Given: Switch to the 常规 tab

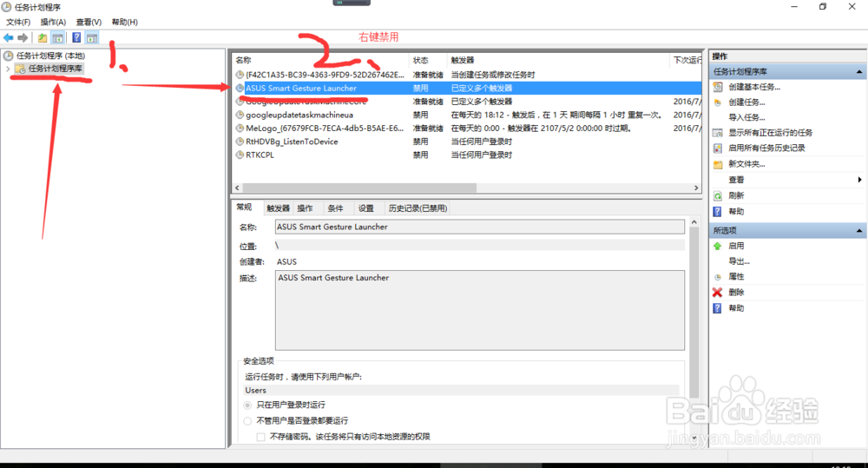Looking at the screenshot, I should coord(244,208).
